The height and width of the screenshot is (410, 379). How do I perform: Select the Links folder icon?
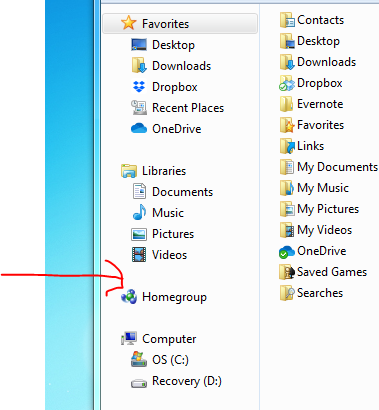[x=287, y=146]
